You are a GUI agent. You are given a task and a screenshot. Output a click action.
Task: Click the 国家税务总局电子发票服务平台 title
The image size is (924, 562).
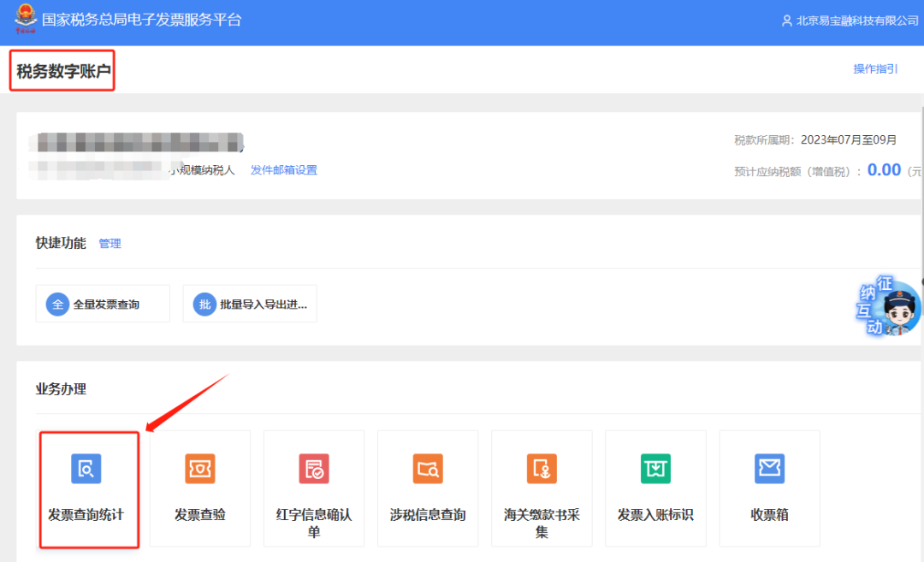(x=142, y=20)
